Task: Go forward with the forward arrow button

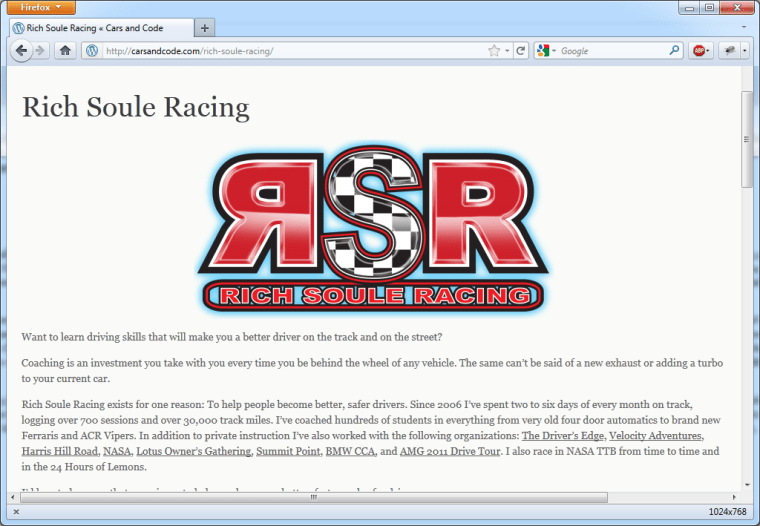Action: [x=41, y=50]
